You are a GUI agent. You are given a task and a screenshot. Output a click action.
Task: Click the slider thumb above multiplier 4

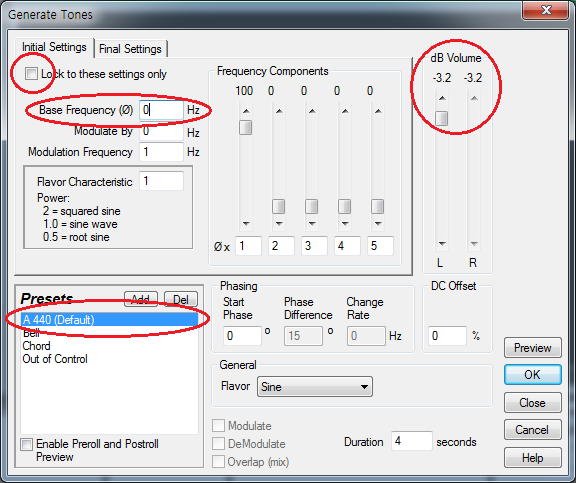point(345,206)
